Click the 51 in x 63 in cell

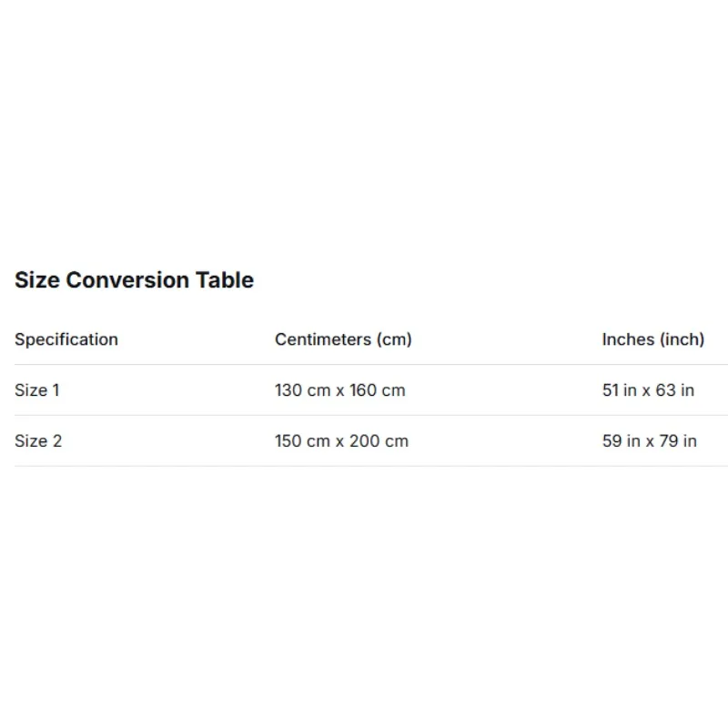click(648, 390)
